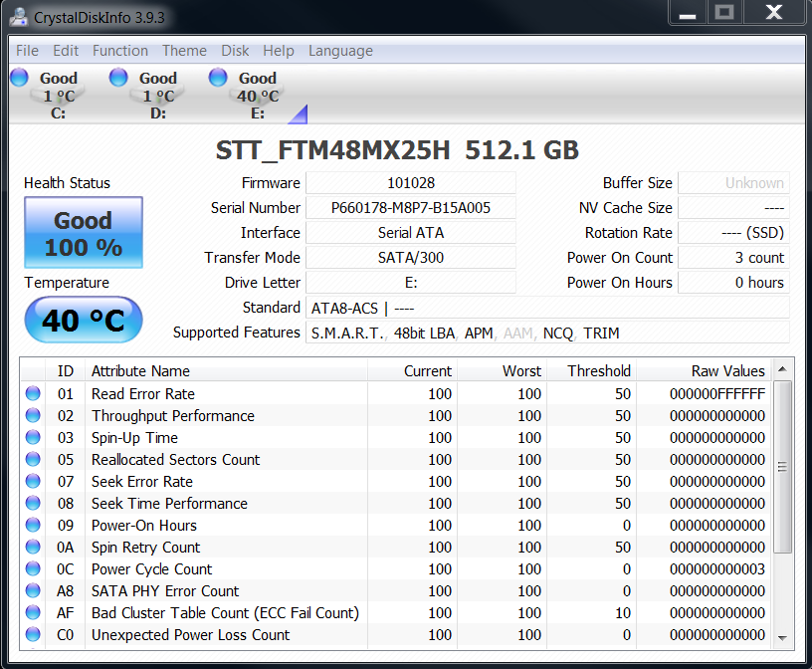Open the Disk menu
This screenshot has height=669, width=812.
pyautogui.click(x=235, y=51)
